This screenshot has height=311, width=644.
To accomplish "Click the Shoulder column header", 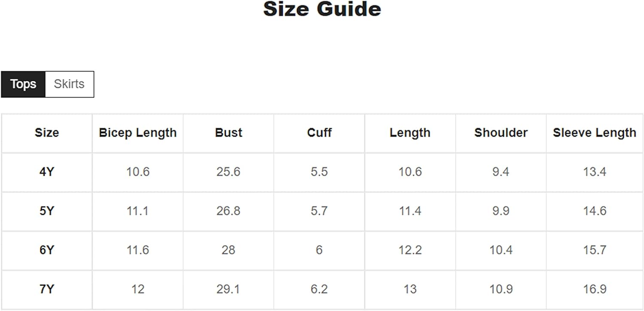I will tap(501, 133).
